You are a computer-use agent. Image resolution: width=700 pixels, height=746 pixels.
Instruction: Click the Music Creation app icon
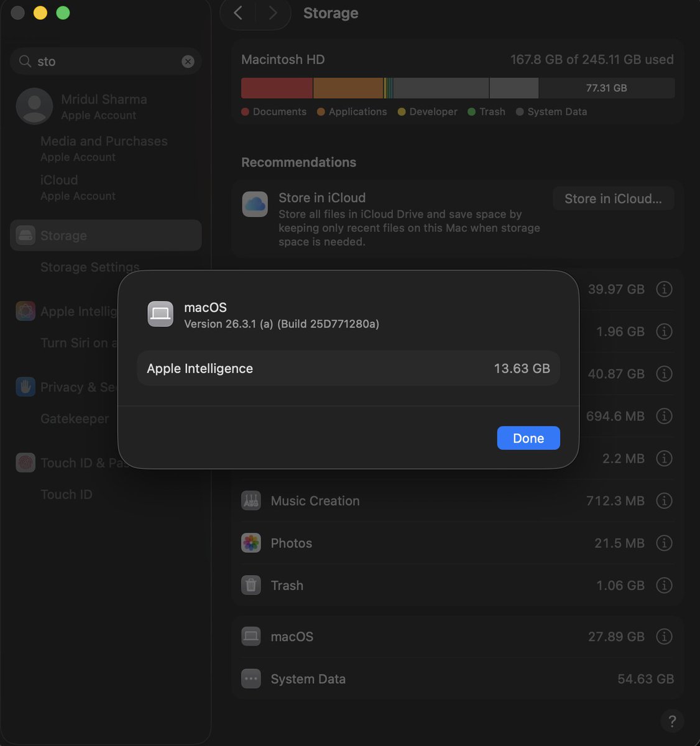251,500
